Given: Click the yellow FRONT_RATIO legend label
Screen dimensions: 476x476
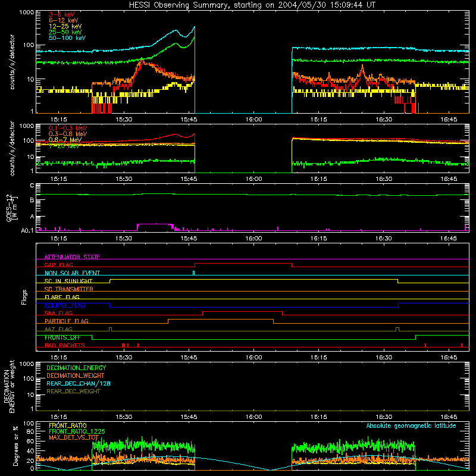Looking at the screenshot, I should pyautogui.click(x=68, y=425).
